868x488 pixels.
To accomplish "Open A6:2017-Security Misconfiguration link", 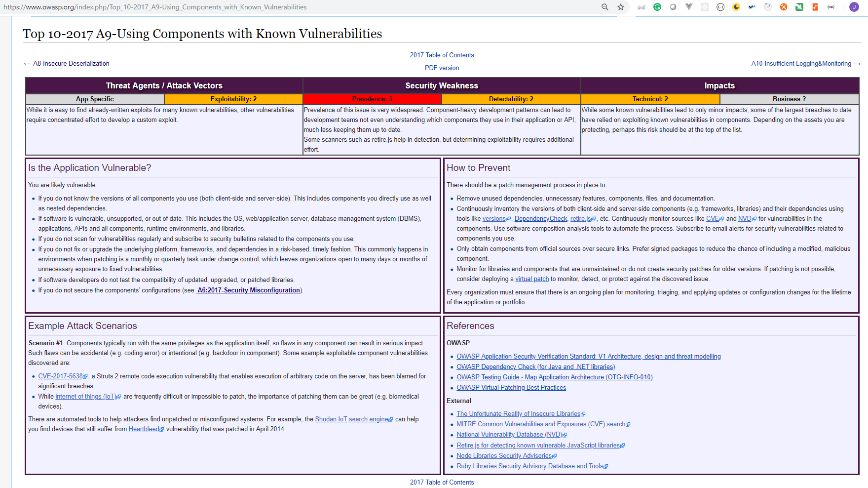I will [x=248, y=290].
